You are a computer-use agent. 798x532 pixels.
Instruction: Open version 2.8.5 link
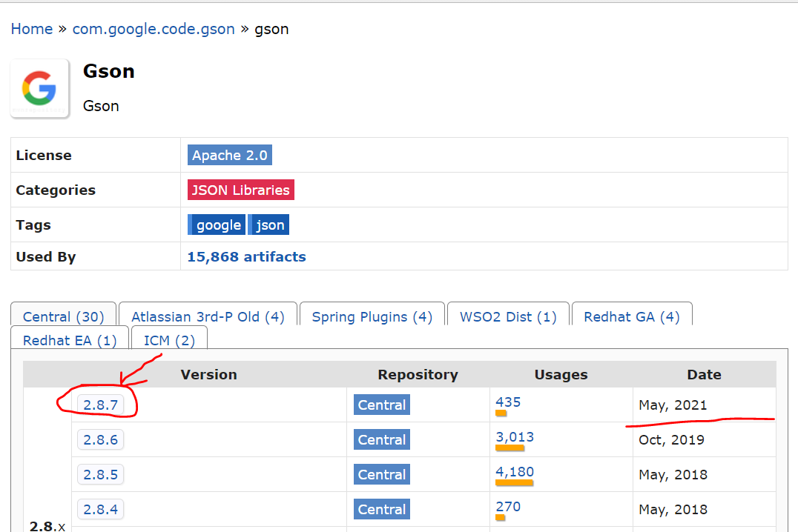point(100,474)
